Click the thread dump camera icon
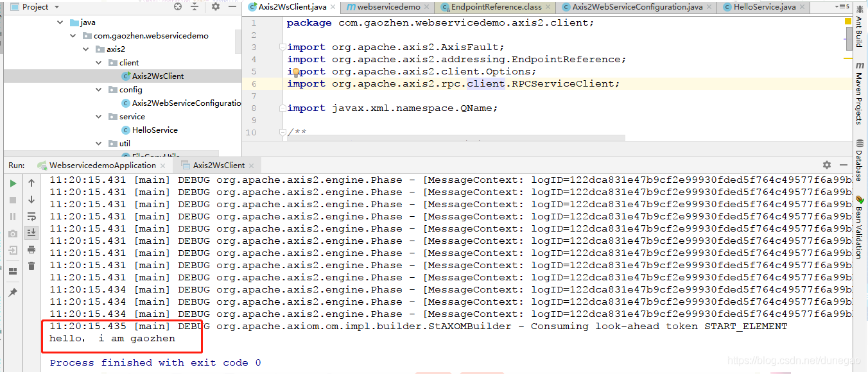The height and width of the screenshot is (374, 868). pos(12,233)
